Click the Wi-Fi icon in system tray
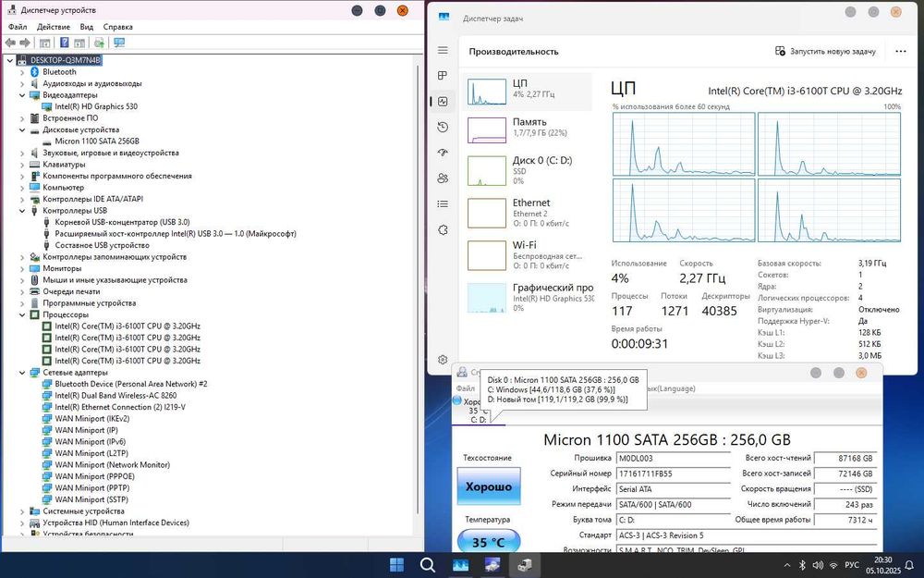This screenshot has height=578, width=924. [x=833, y=565]
